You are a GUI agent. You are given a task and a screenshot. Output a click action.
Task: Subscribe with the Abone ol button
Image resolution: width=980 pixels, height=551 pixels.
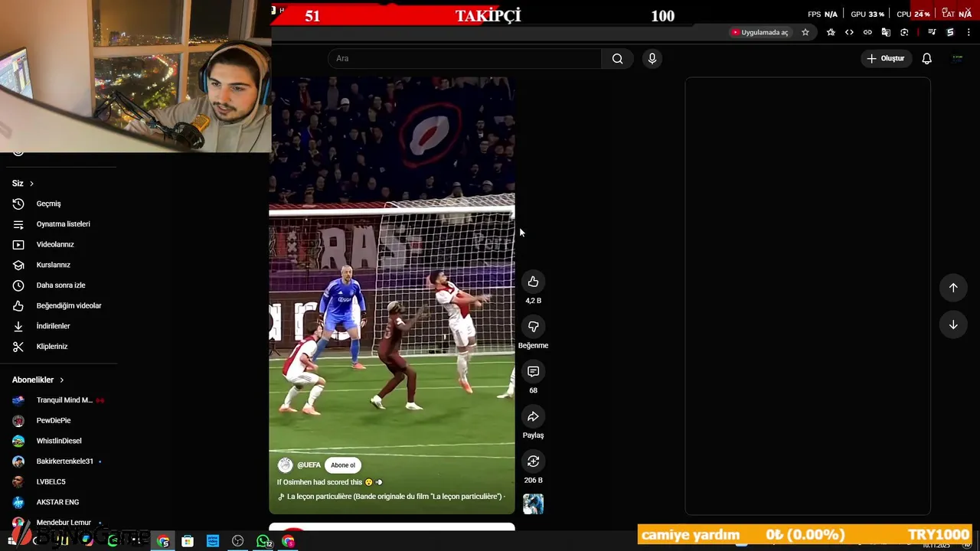[x=343, y=465]
